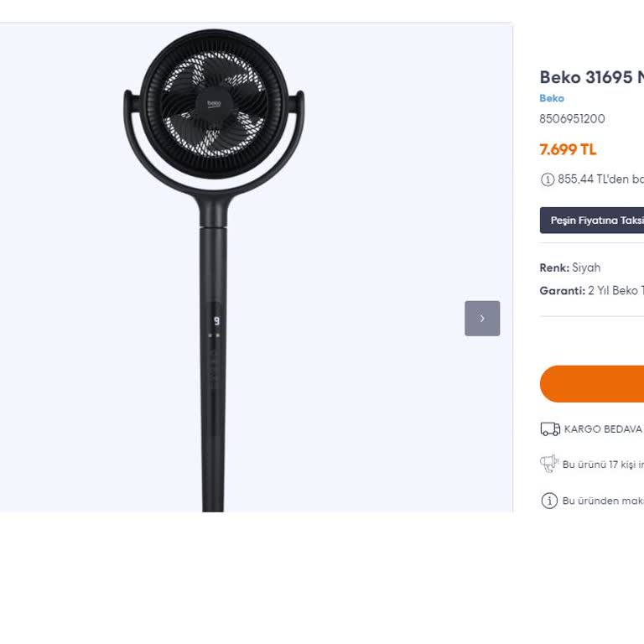The height and width of the screenshot is (644, 644).
Task: Click the info icon beside 855,44 TL
Action: click(548, 179)
